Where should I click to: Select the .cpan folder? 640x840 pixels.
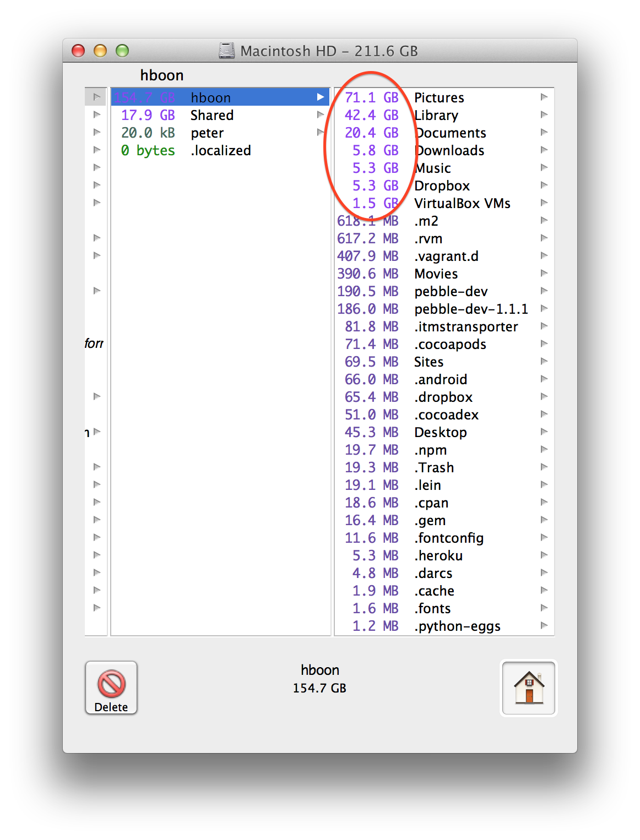pyautogui.click(x=444, y=503)
